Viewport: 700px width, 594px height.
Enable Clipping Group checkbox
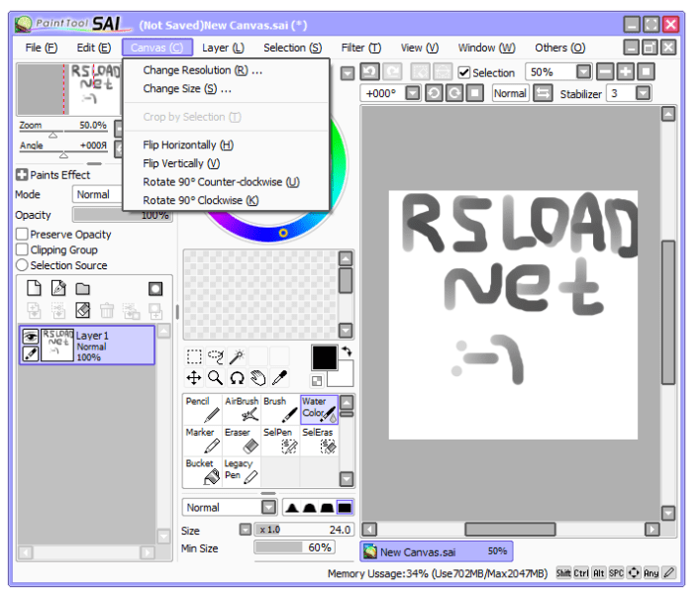pos(22,249)
